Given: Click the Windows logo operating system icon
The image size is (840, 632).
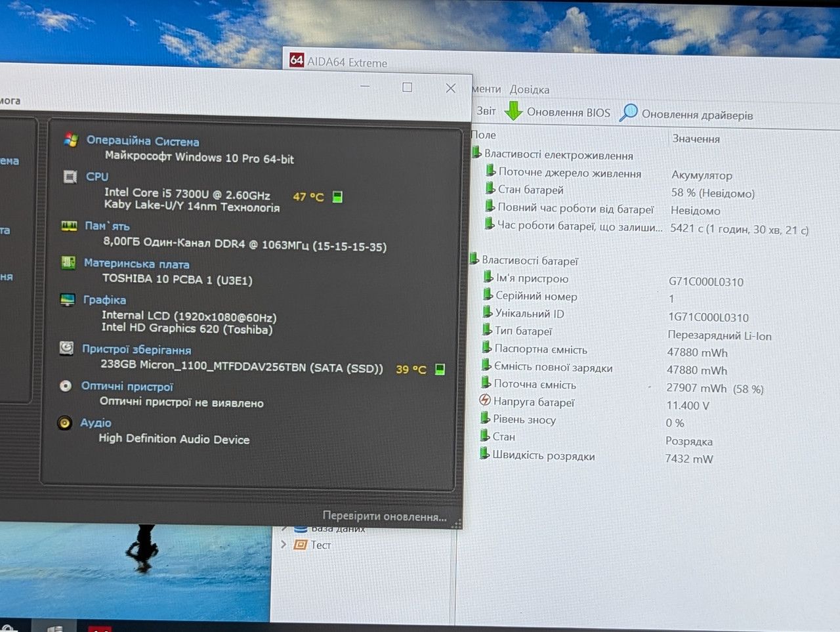Looking at the screenshot, I should click(x=72, y=139).
